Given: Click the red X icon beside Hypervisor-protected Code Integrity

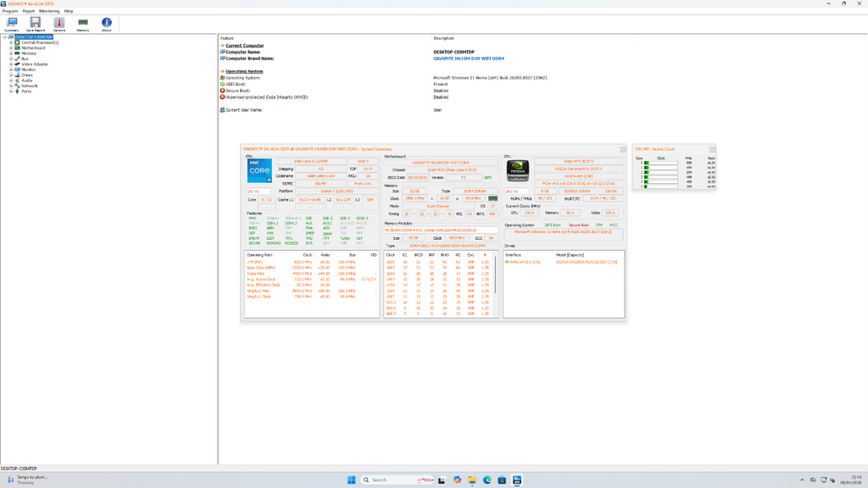Looking at the screenshot, I should coord(223,97).
